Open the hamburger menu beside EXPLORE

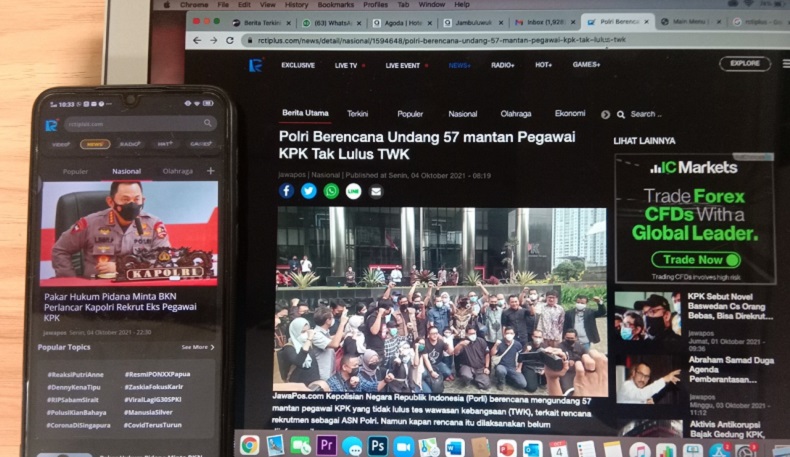coord(785,64)
